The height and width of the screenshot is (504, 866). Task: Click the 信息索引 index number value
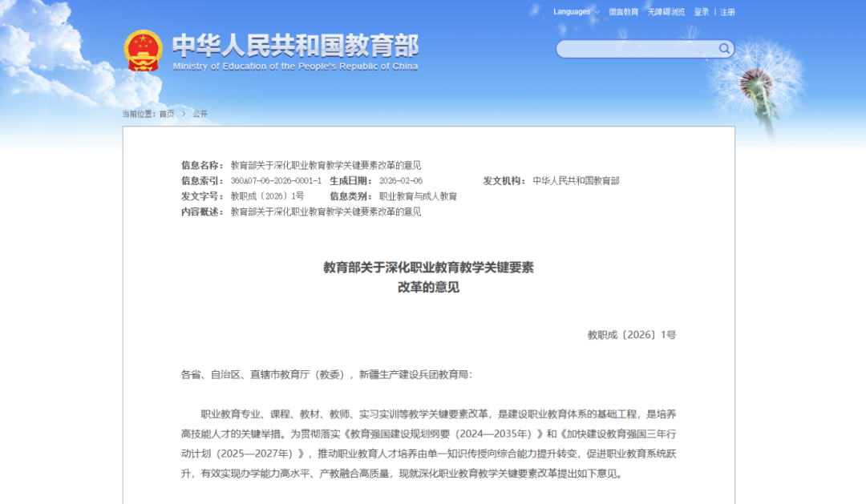[276, 181]
